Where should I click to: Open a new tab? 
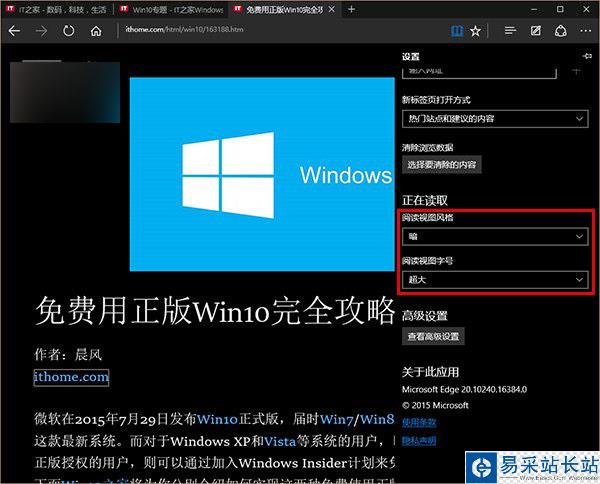(x=351, y=10)
